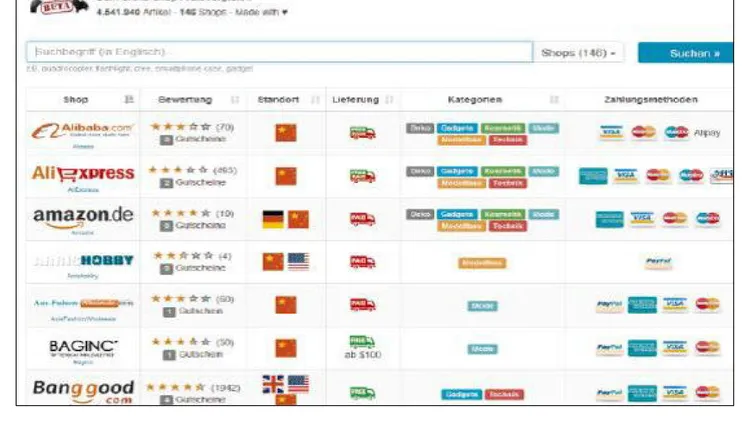Select Gadgets tag in Banggood row
Image resolution: width=750 pixels, height=421 pixels.
462,394
